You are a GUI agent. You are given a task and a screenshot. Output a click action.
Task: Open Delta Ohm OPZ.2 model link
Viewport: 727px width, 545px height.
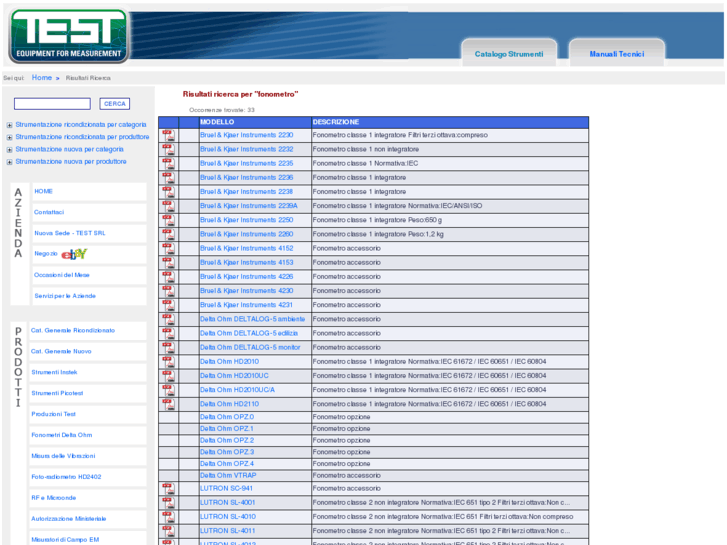227,440
